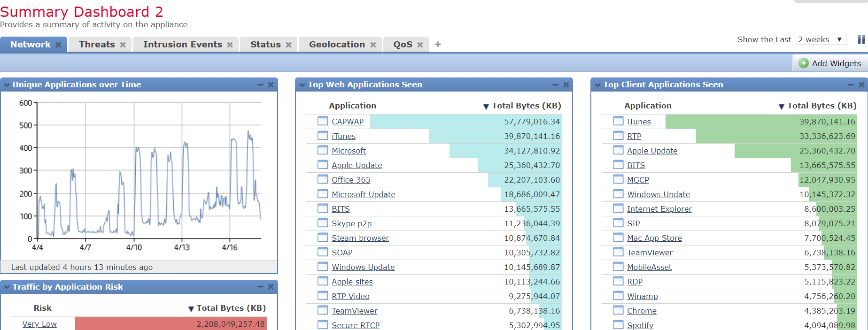Sort client applications by Total Bytes arrow

point(782,107)
